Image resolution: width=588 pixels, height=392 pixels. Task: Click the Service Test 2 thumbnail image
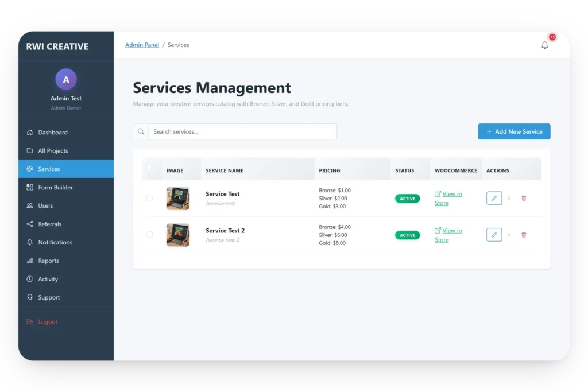click(177, 235)
